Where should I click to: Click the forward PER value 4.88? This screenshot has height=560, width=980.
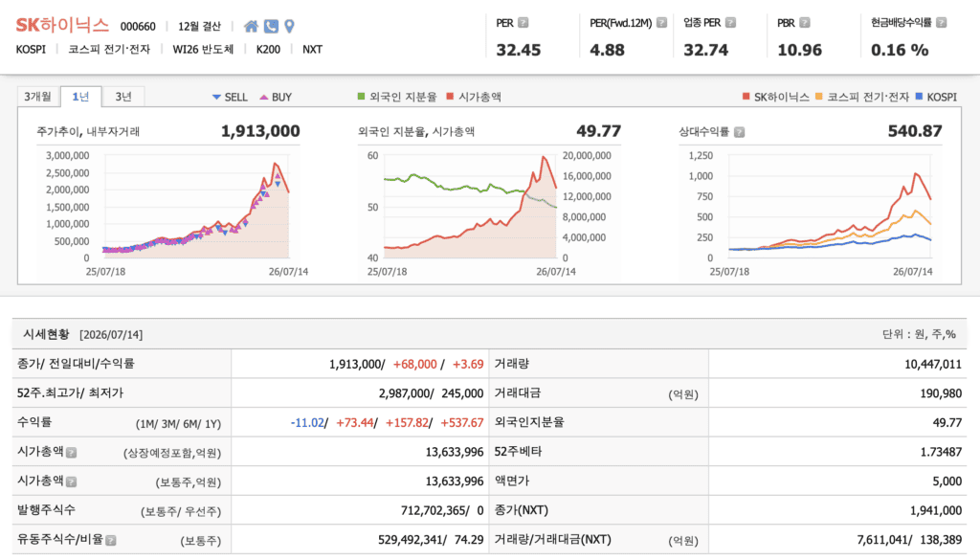tap(607, 50)
